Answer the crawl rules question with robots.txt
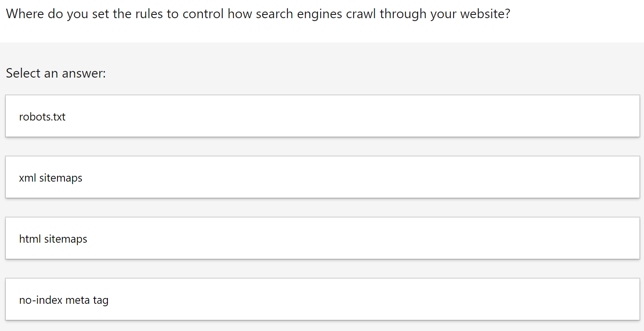The image size is (644, 331). [322, 116]
